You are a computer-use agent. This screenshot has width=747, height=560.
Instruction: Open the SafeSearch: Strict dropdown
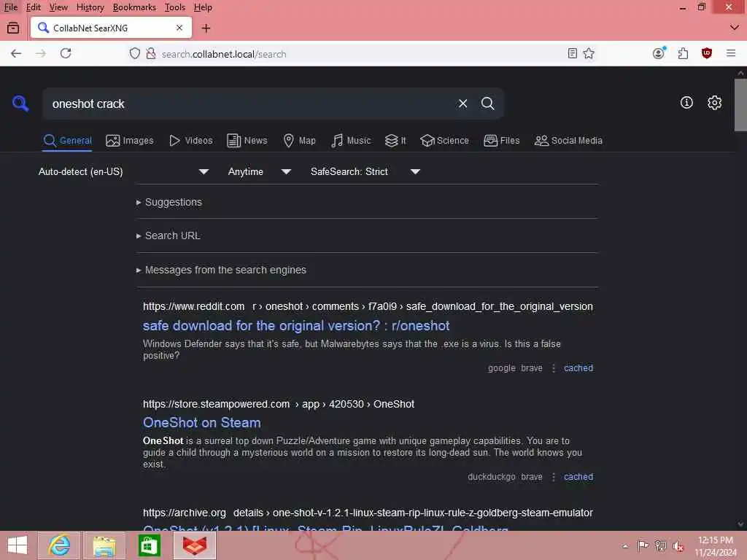365,171
